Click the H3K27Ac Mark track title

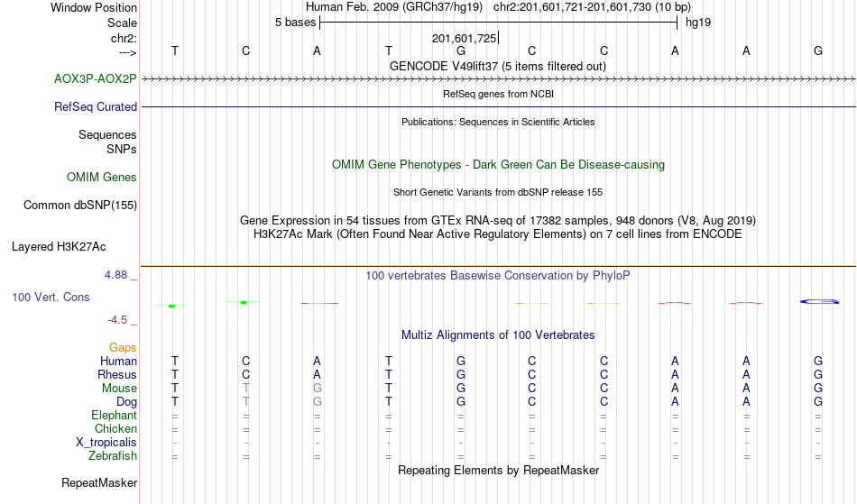coord(498,234)
